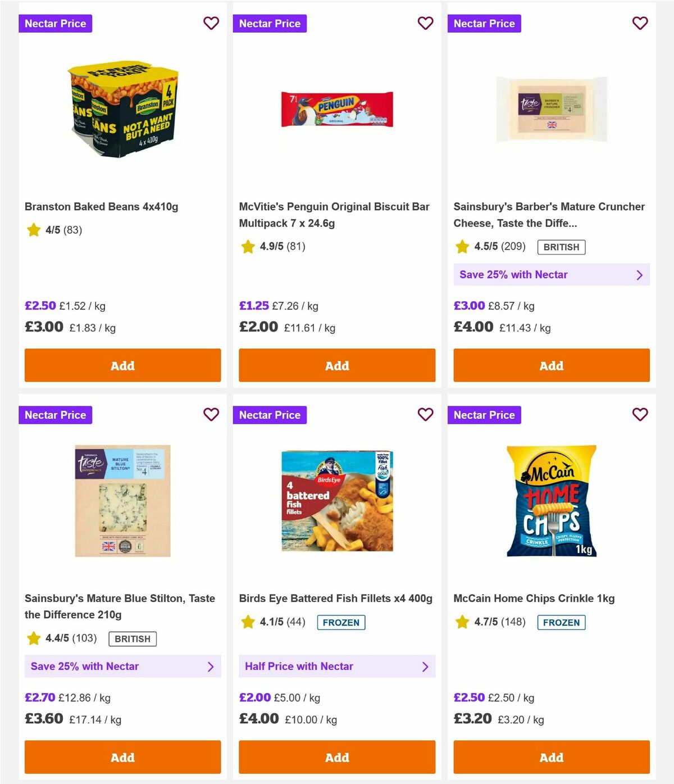Favourite the Branston Baked Beans product
674x784 pixels.
point(211,23)
